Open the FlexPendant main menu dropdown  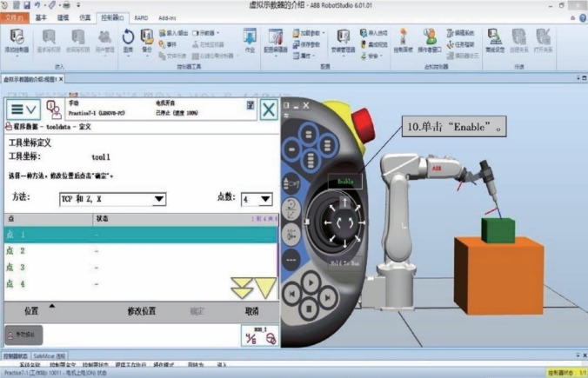[23, 109]
